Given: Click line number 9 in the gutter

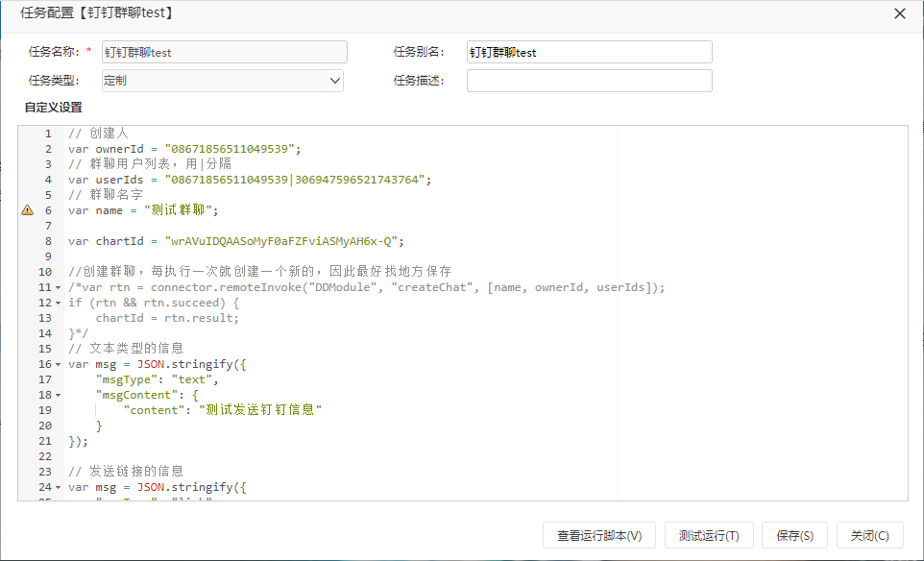Looking at the screenshot, I should pos(48,256).
